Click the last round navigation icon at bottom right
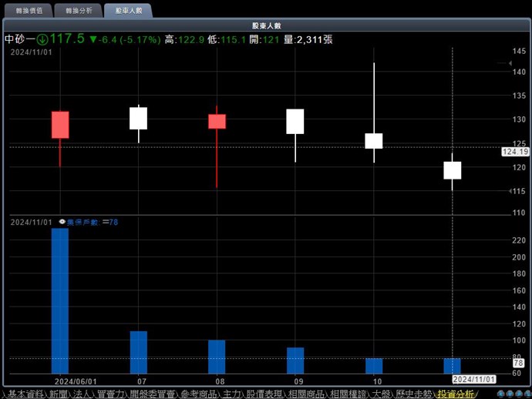Screen dimensions: 532x399 click(x=526, y=394)
